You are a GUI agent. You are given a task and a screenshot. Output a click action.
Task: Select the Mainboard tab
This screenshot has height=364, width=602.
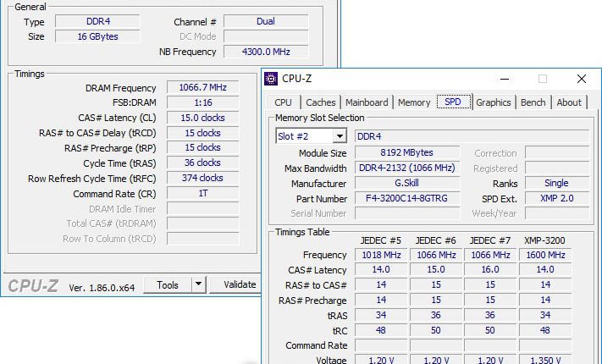pos(367,102)
